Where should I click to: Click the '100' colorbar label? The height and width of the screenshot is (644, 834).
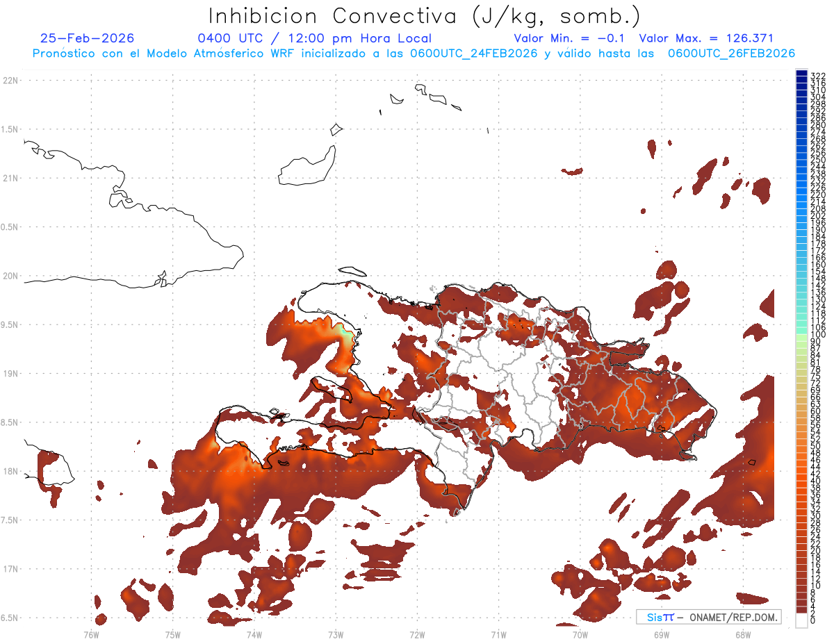(x=818, y=335)
